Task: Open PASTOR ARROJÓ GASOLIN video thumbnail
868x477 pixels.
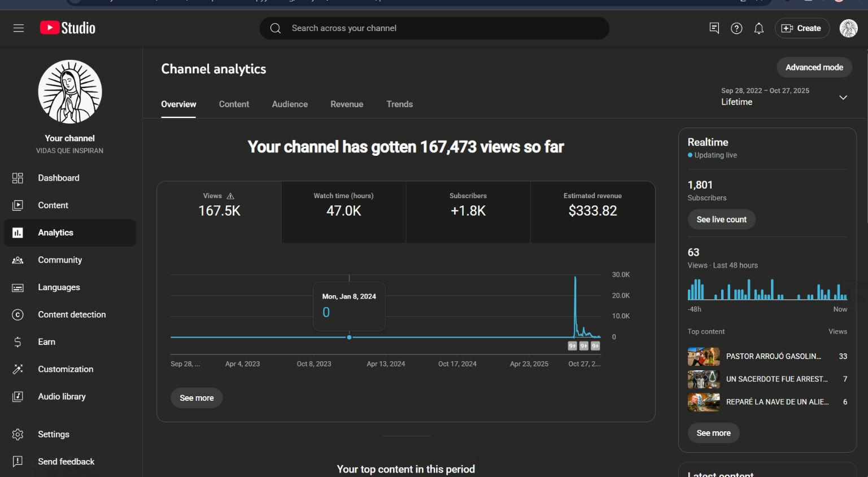Action: [704, 357]
